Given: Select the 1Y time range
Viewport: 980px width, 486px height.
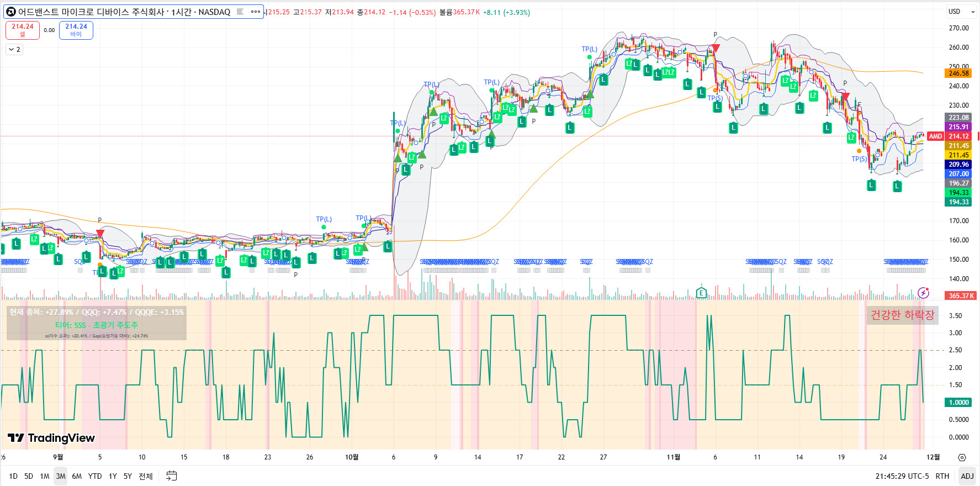Looking at the screenshot, I should [113, 476].
